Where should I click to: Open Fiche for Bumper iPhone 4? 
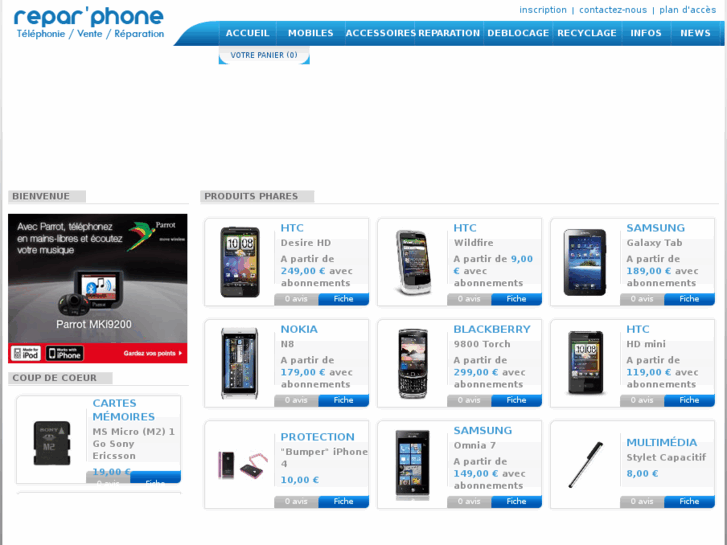click(x=343, y=501)
